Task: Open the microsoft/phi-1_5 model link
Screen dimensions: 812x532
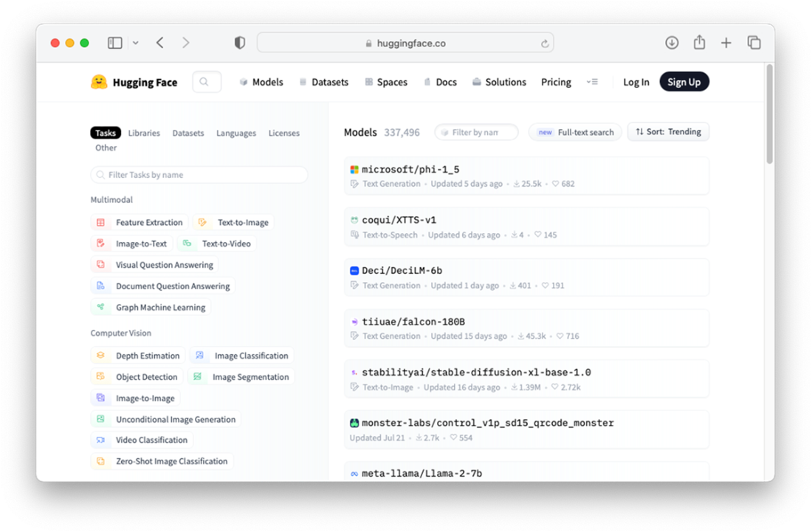Action: coord(410,170)
